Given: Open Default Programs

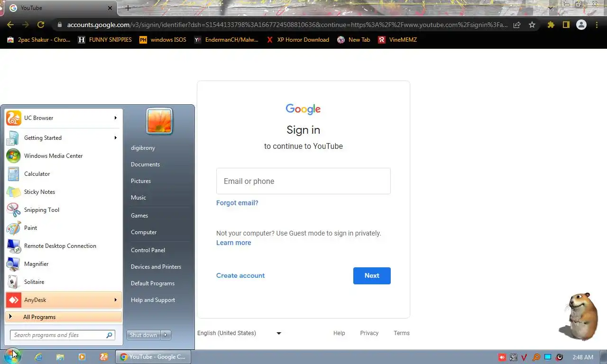Looking at the screenshot, I should click(x=153, y=283).
